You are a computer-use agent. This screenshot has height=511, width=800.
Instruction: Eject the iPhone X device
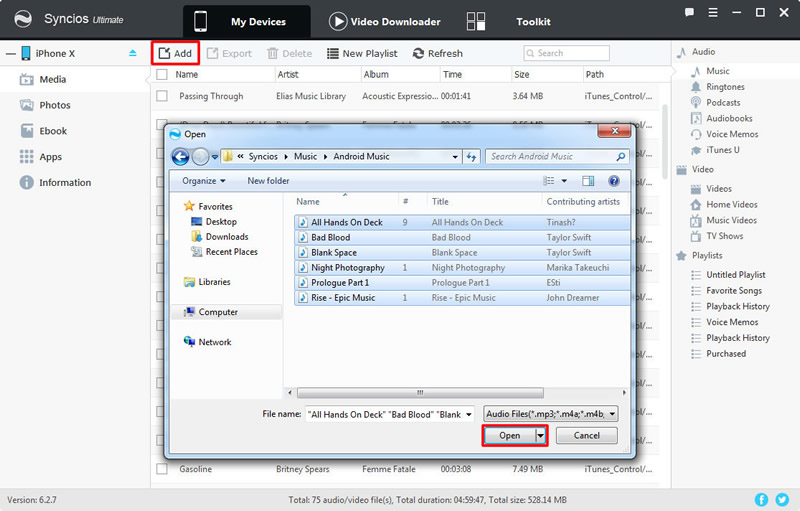coord(133,53)
